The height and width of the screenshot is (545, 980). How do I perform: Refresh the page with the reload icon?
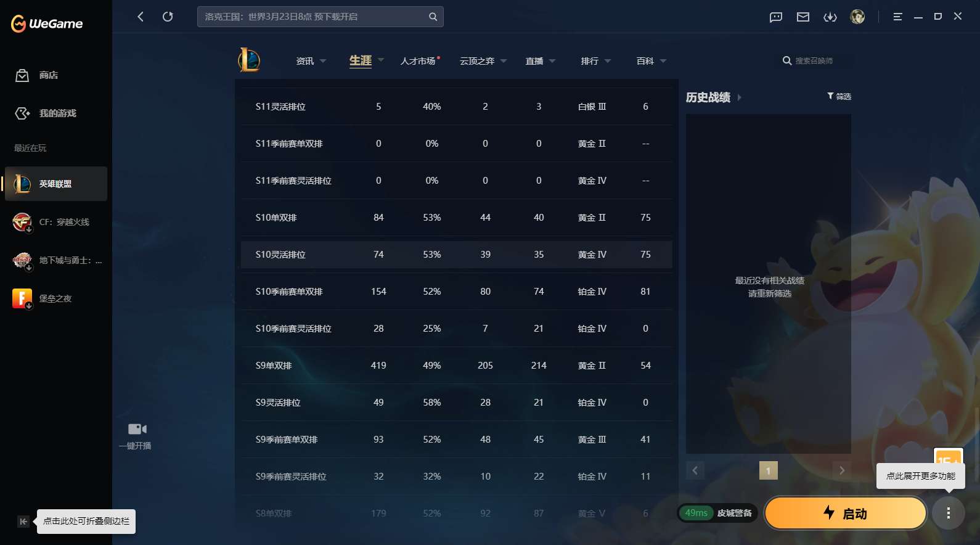pyautogui.click(x=168, y=17)
